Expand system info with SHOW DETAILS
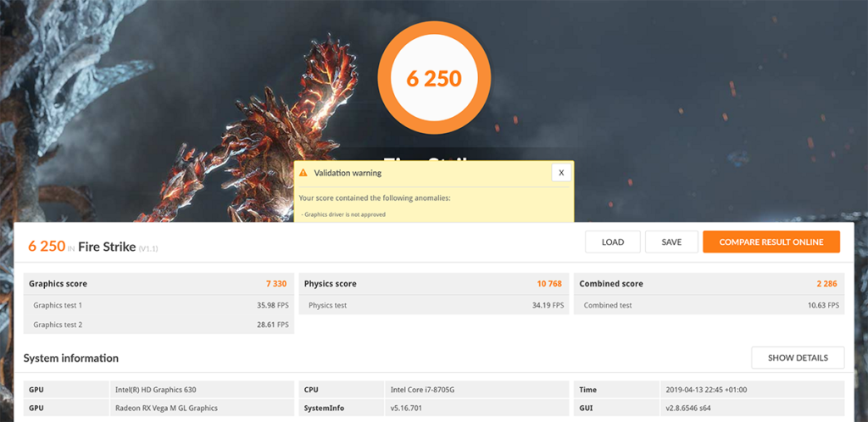Screen dimensions: 868x422 [x=797, y=358]
